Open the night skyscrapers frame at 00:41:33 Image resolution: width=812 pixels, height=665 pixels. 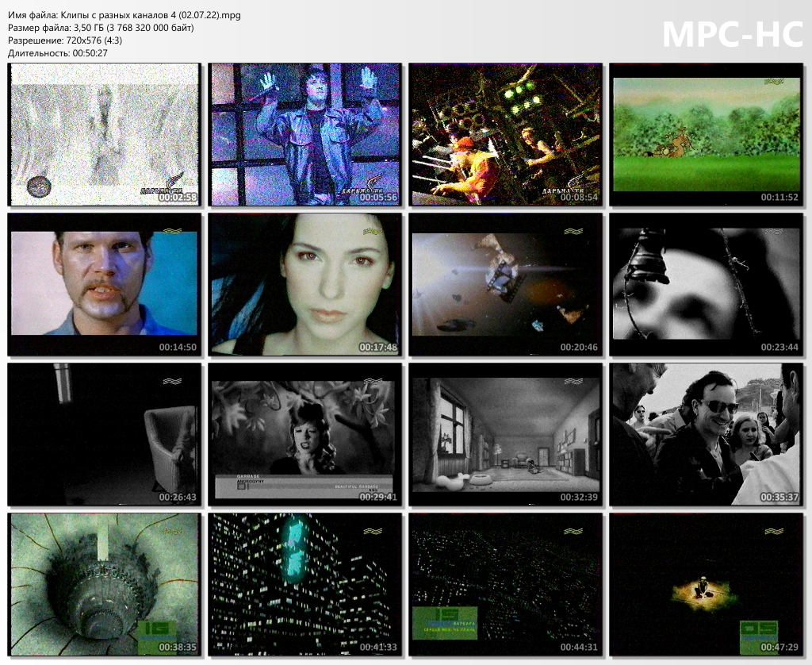coord(305,585)
